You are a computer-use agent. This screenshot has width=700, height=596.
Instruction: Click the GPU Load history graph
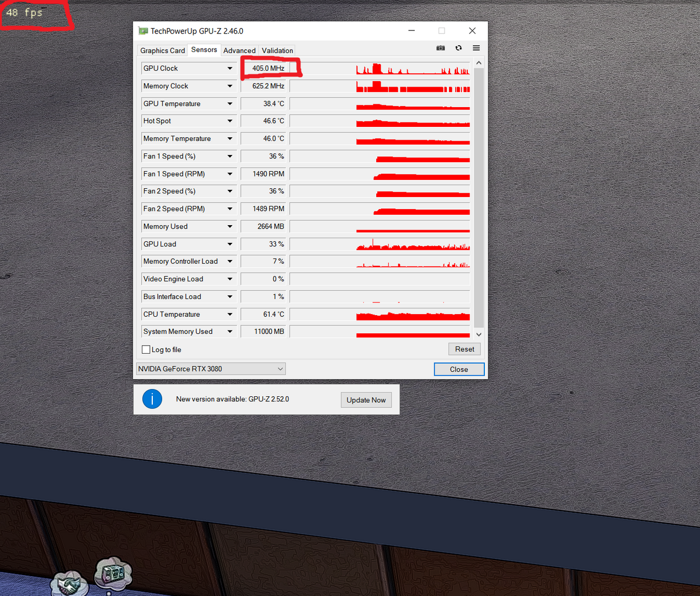pyautogui.click(x=380, y=244)
